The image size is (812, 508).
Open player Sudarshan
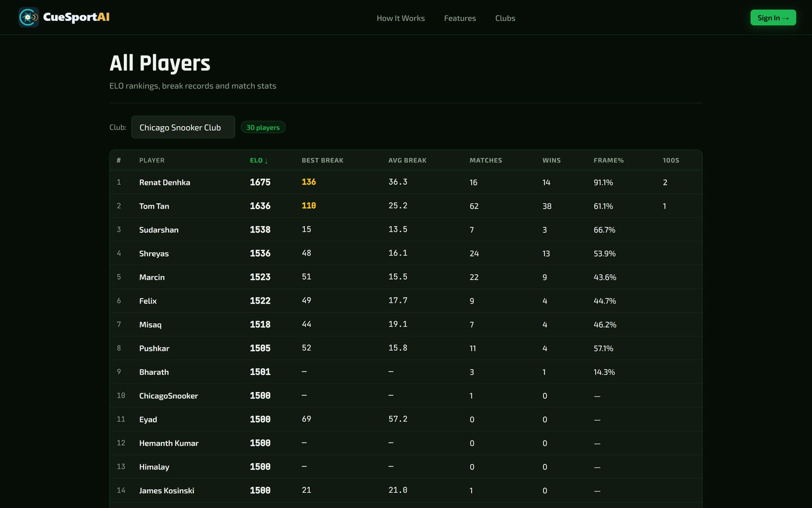[158, 230]
